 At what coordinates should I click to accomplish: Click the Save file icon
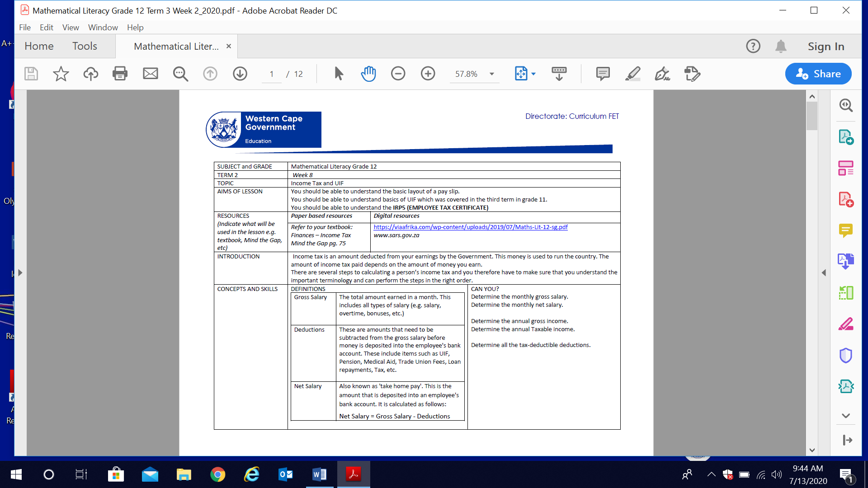tap(31, 74)
